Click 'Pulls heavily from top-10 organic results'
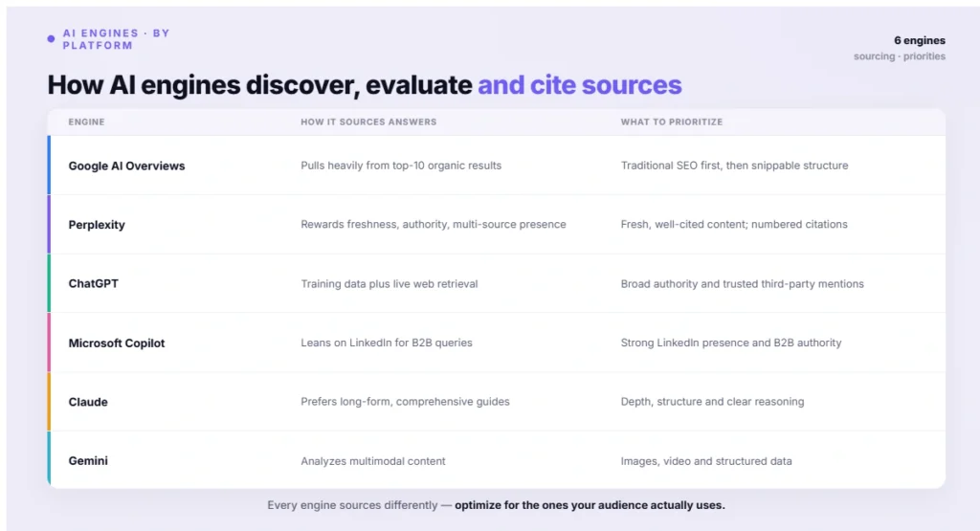This screenshot has width=980, height=531. 401,166
